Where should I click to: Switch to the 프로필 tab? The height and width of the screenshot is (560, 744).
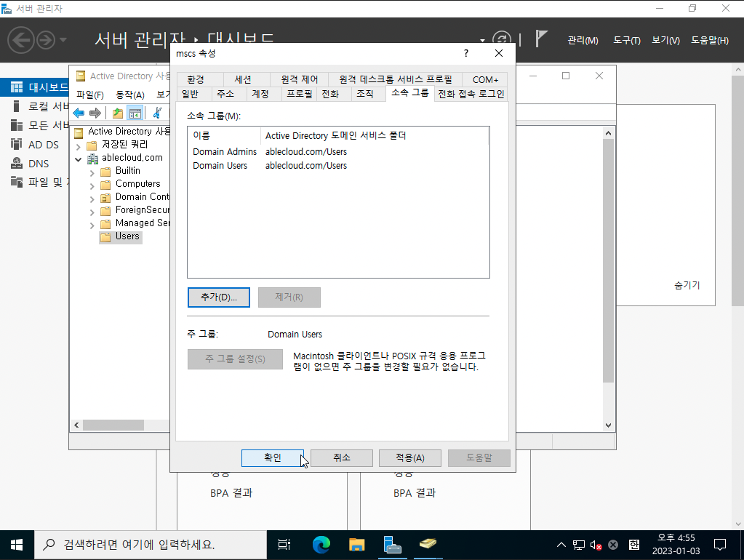tap(299, 94)
